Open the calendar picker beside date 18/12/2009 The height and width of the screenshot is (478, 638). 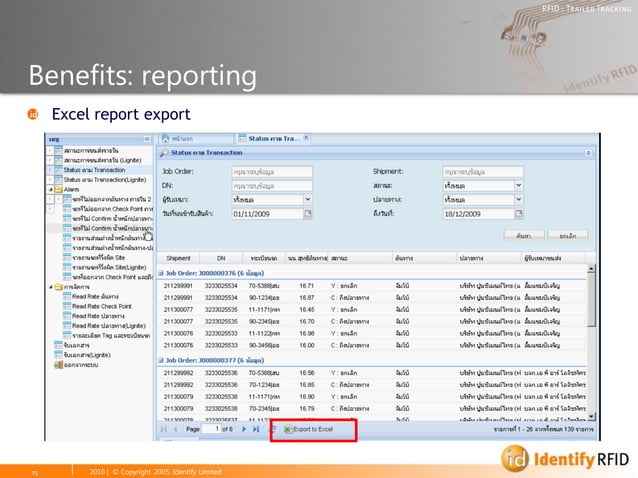[518, 213]
